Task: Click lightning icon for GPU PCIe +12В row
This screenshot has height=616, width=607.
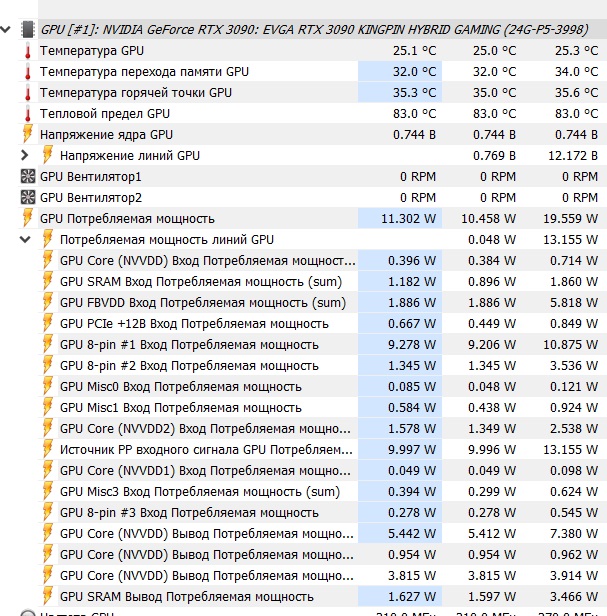Action: click(48, 323)
